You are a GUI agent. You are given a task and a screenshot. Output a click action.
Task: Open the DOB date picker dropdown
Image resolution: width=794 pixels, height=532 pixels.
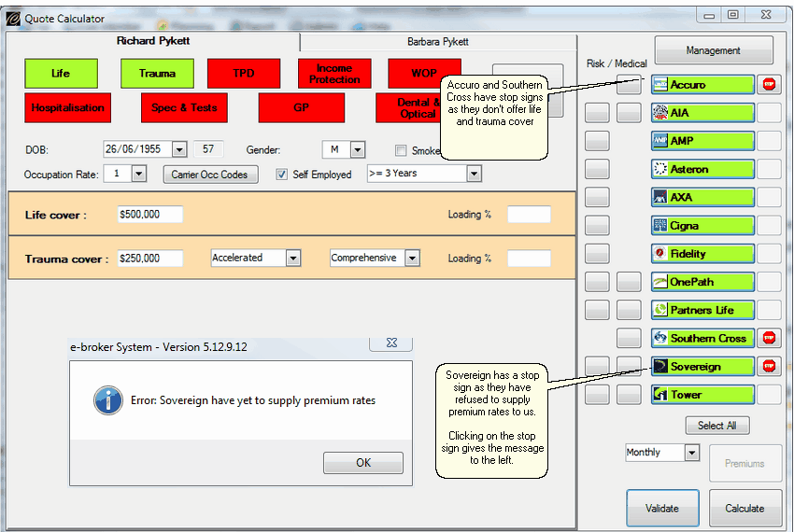pos(179,150)
